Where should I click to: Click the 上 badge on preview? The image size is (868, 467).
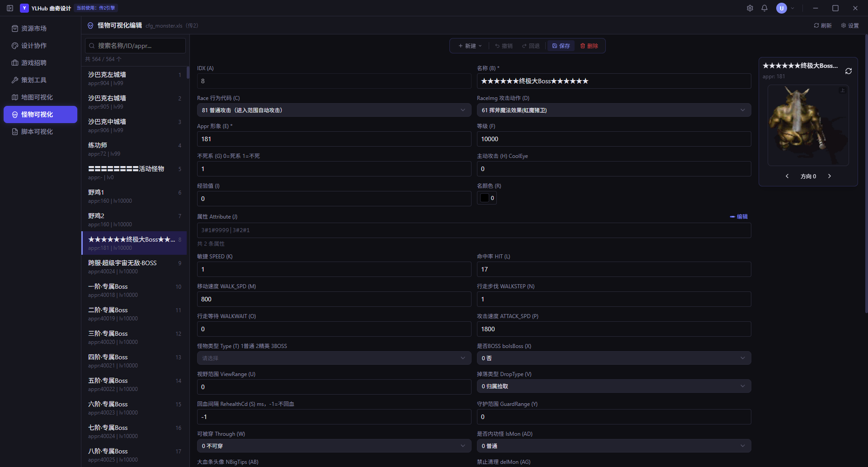click(842, 91)
